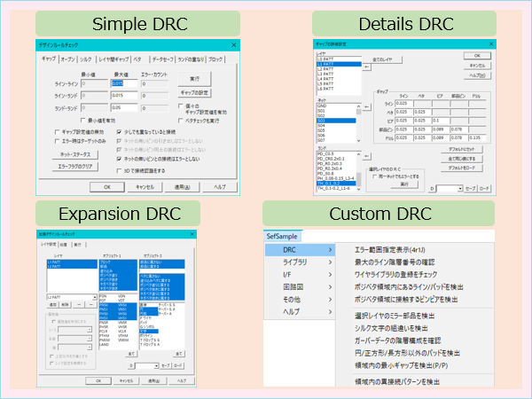Select S03 in the ネット list
Screen dimensions: 532x399
pyautogui.click(x=337, y=120)
